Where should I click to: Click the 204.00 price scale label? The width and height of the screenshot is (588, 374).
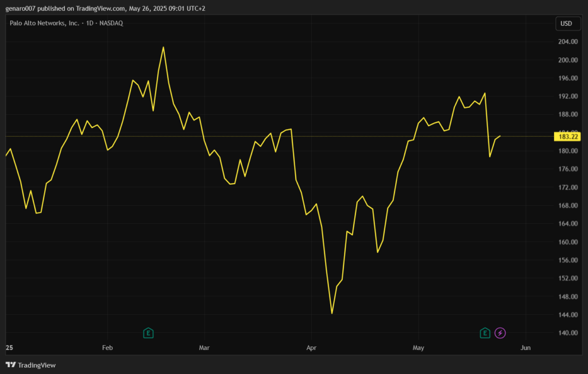pyautogui.click(x=567, y=42)
